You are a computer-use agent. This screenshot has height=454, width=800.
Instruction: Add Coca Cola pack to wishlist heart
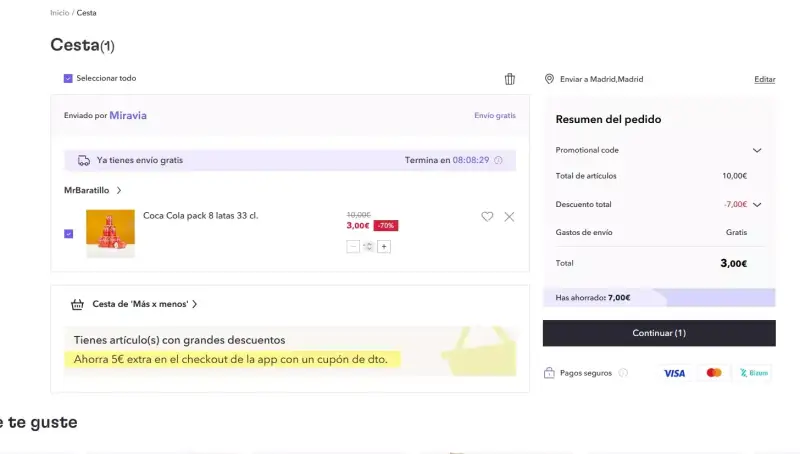[487, 217]
